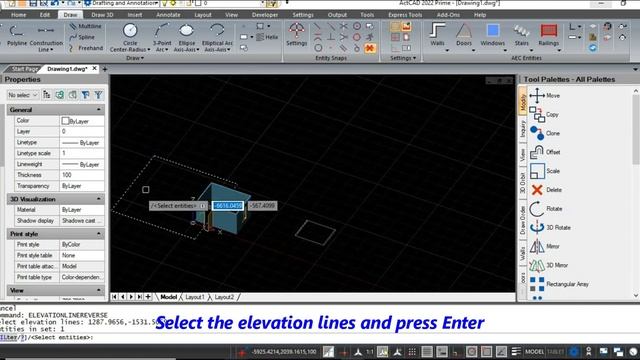Click the Rectangular Array tool

point(559,284)
